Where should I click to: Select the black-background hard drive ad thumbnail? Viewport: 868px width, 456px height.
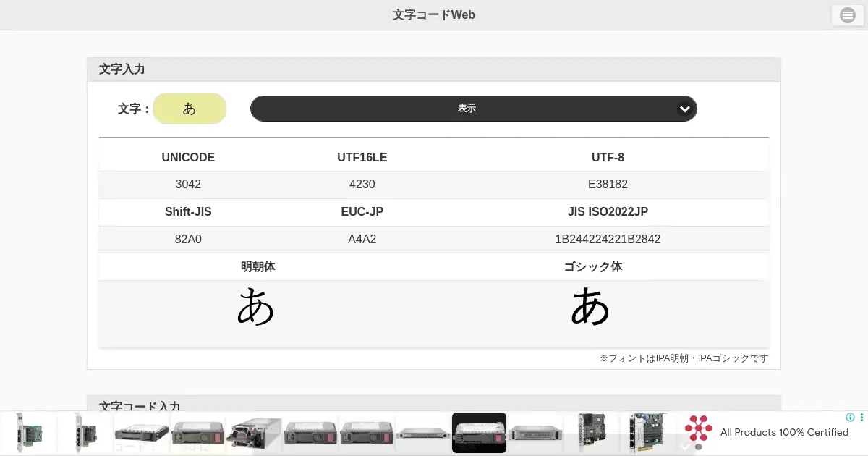coord(479,433)
